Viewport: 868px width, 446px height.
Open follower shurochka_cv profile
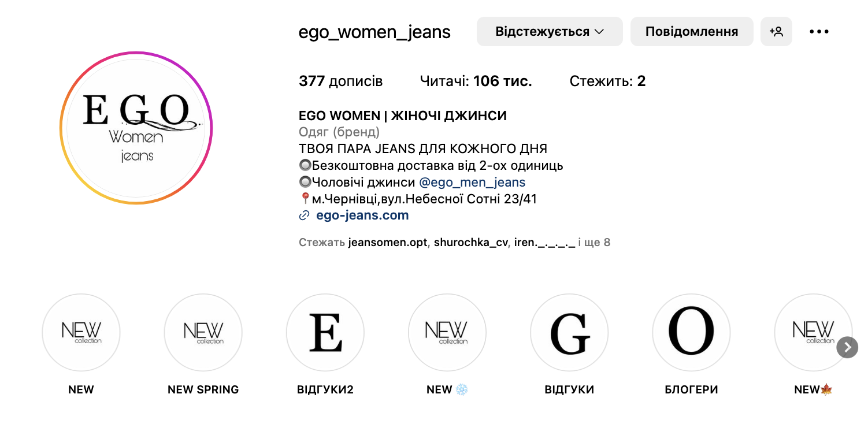click(470, 243)
